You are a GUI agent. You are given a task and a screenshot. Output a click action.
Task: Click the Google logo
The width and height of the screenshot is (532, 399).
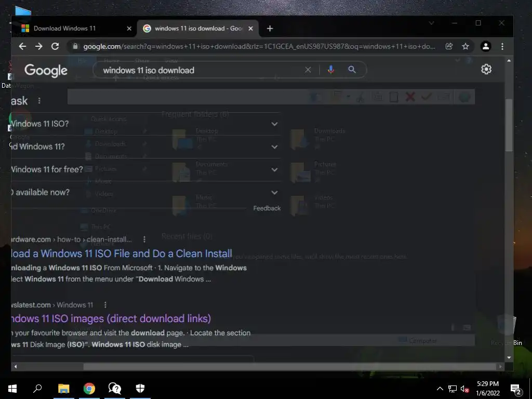(46, 71)
